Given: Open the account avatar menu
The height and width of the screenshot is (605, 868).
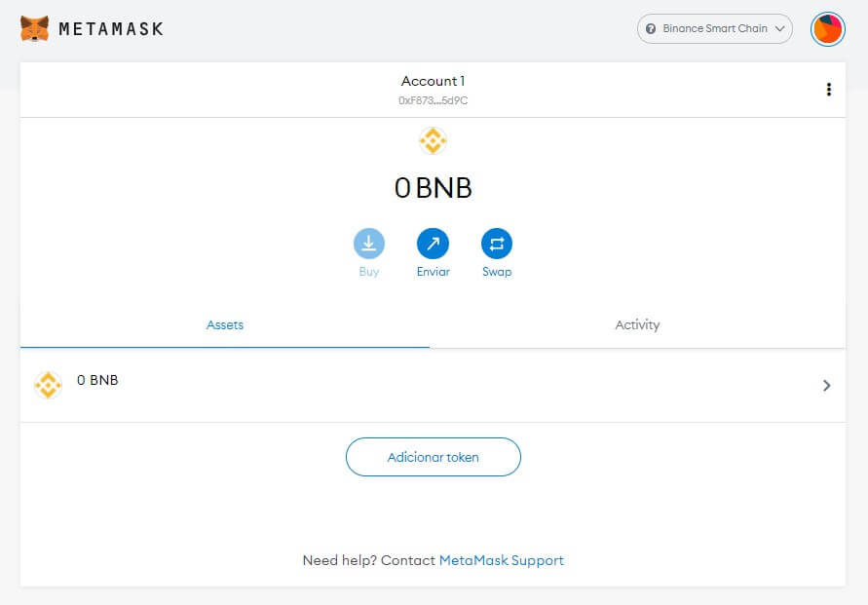Looking at the screenshot, I should pyautogui.click(x=828, y=29).
